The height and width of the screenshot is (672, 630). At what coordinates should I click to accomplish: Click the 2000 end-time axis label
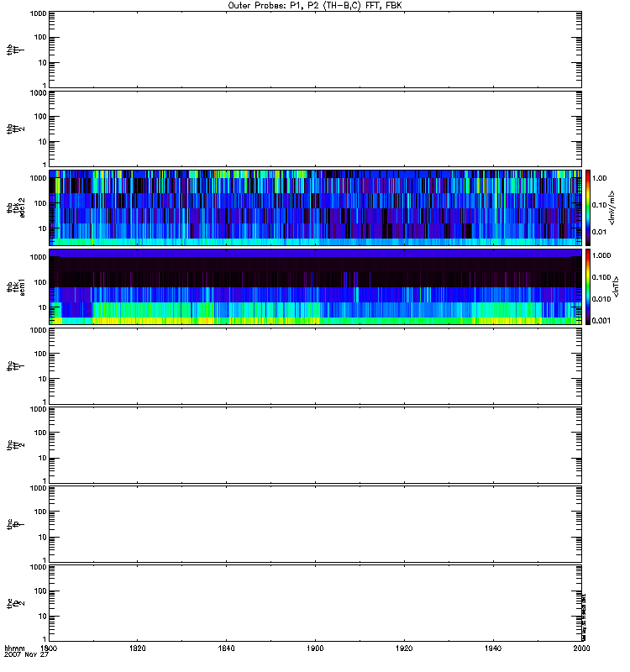click(x=580, y=649)
